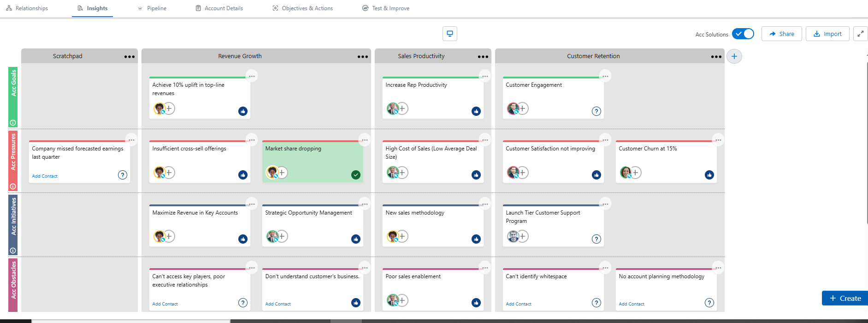Toggle the Acc Solutions switch
868x323 pixels.
pos(743,34)
